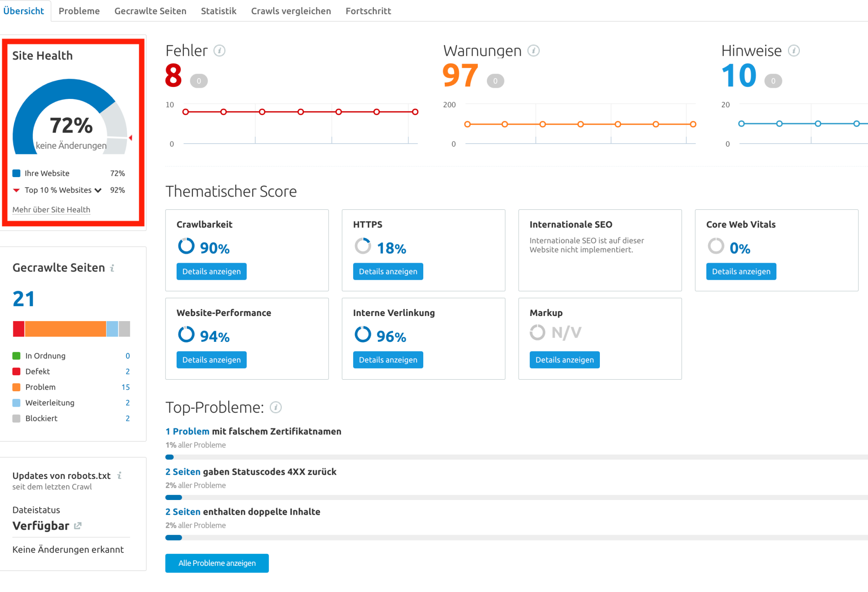Screen dimensions: 868x592
Task: Click the In Ordnung count 0
Action: (x=128, y=356)
